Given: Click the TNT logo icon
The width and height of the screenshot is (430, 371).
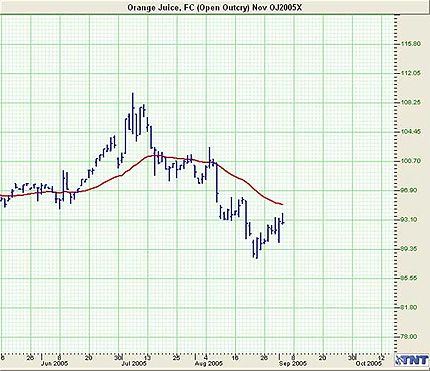Looking at the screenshot, I should coord(412,360).
